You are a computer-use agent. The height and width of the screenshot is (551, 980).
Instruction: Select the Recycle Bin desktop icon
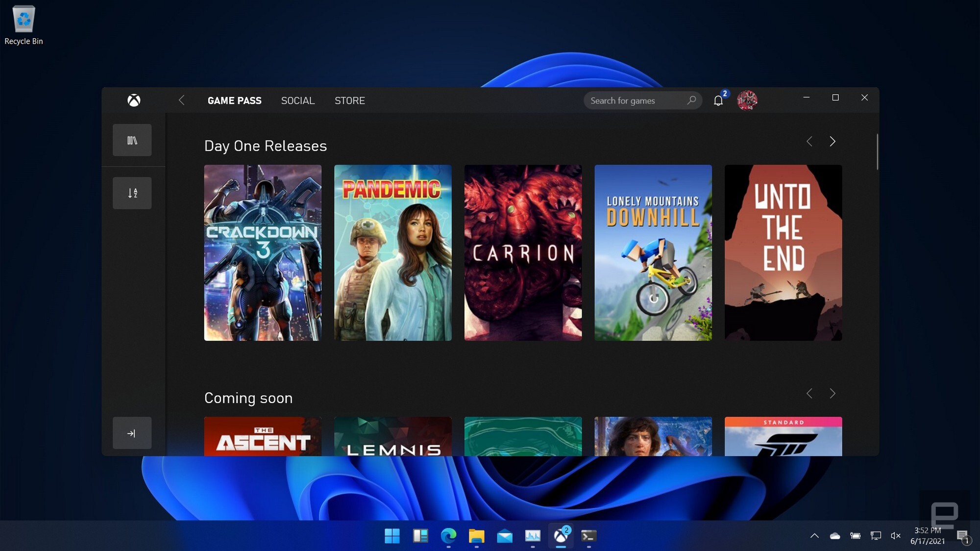pos(24,25)
